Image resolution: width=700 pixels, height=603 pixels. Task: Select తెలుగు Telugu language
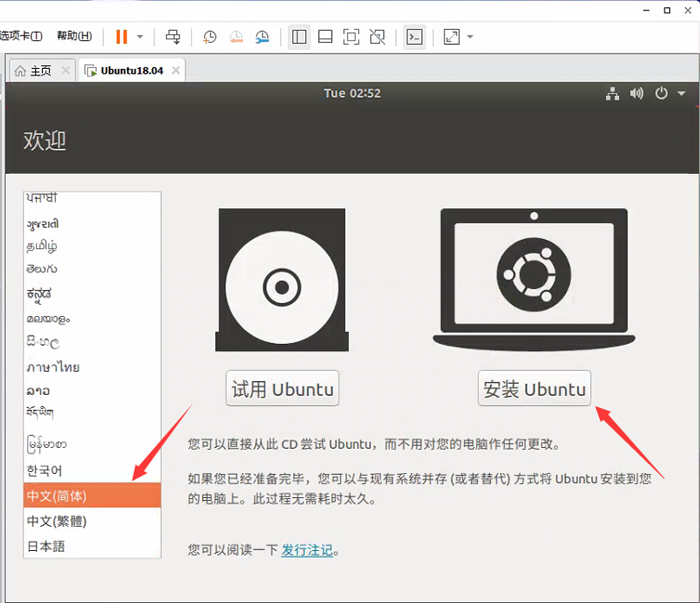(92, 269)
